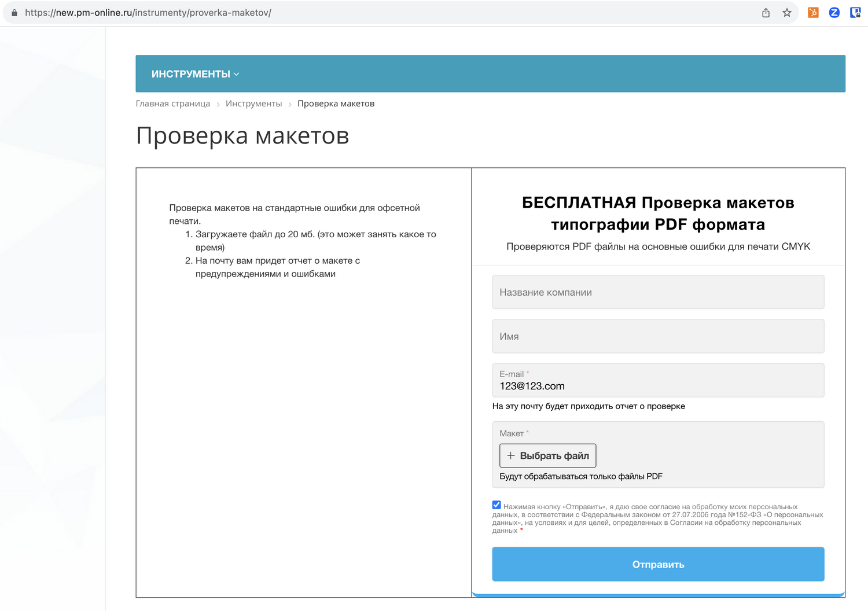868x611 pixels.
Task: Click the Выбрать файл upload button
Action: coord(547,455)
